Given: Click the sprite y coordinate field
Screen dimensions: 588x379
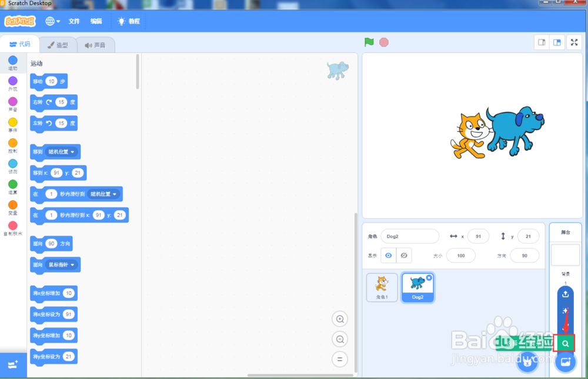Looking at the screenshot, I should [528, 237].
